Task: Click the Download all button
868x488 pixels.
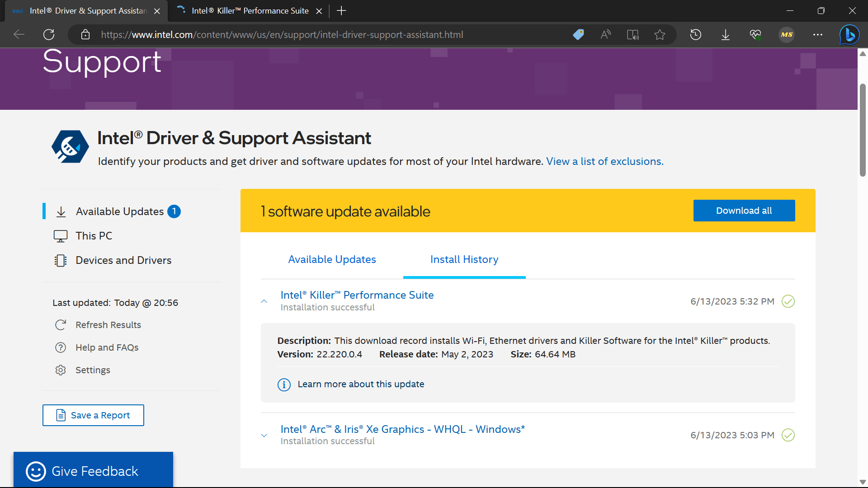Action: pyautogui.click(x=744, y=211)
